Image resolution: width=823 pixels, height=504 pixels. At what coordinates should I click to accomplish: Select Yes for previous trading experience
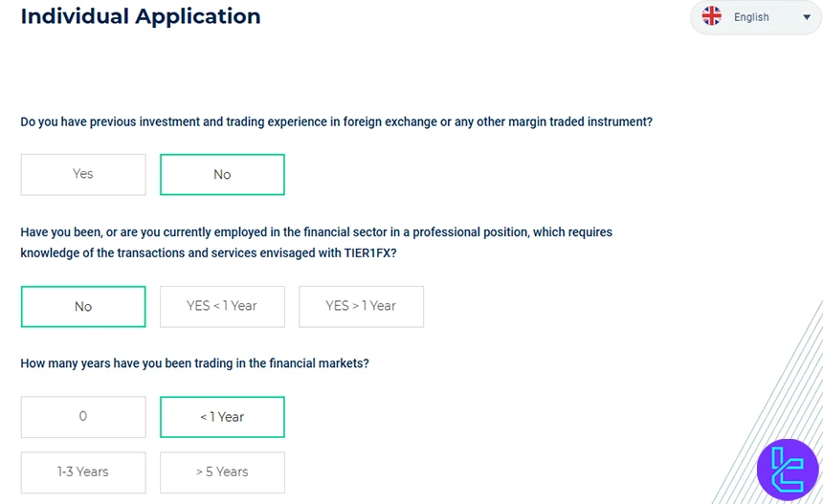(x=83, y=174)
